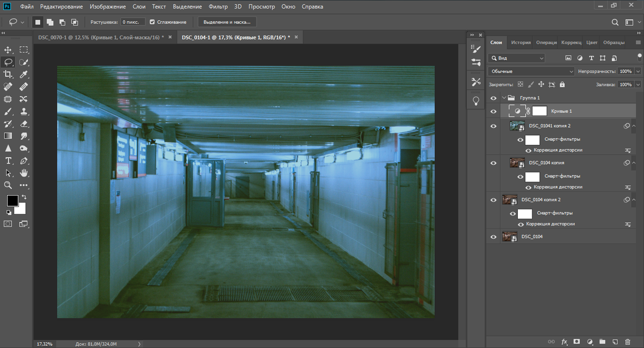
Task: Open the Непрозрачность opacity dropdown arrow
Action: tap(638, 71)
